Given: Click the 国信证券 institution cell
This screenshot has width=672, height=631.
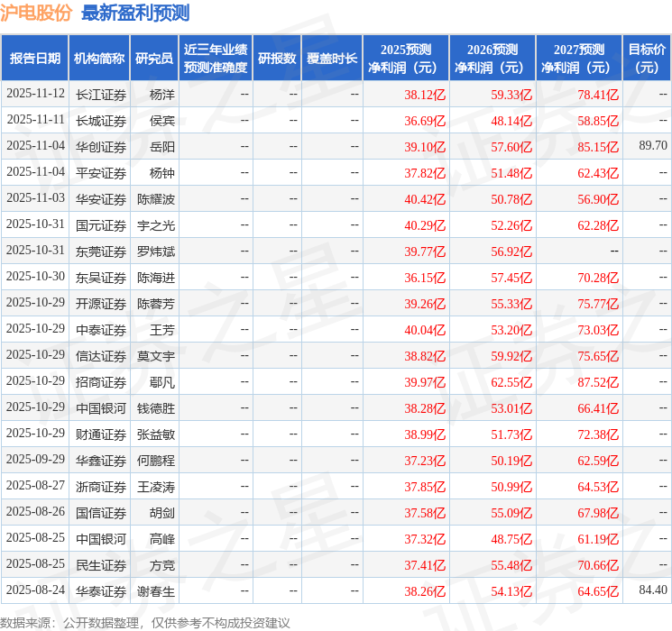Looking at the screenshot, I should click(x=101, y=512).
